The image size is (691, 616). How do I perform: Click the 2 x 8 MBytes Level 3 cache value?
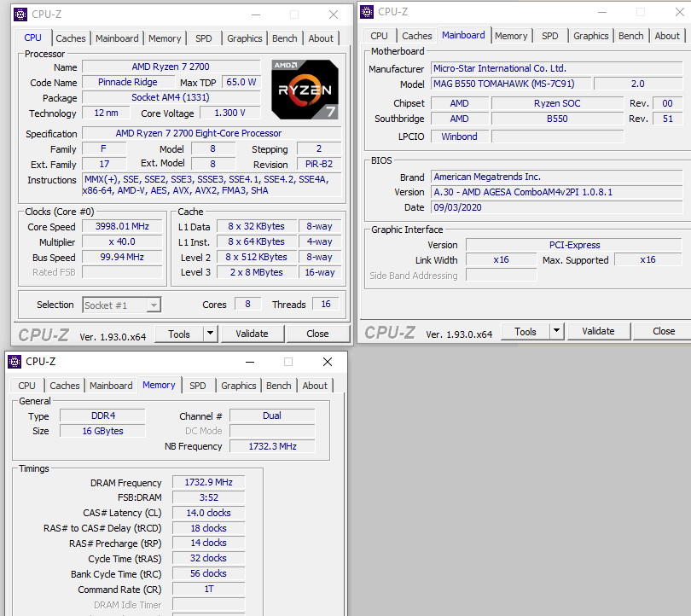[x=257, y=273]
